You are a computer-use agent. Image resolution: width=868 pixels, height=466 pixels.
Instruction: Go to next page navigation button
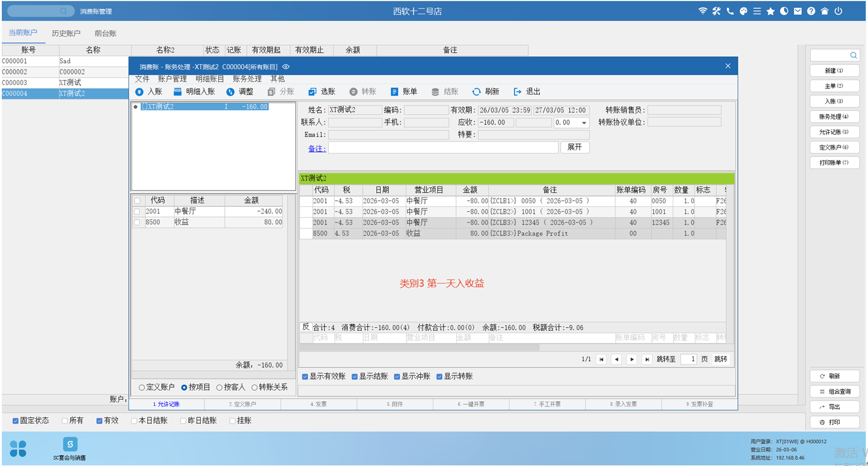632,359
